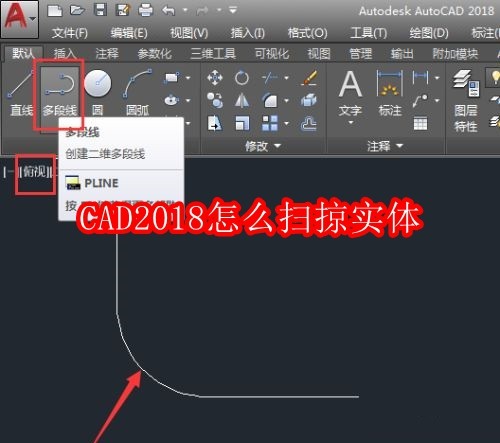This screenshot has height=443, width=500.
Task: Select the 圆 Circle tool
Action: coord(98,94)
